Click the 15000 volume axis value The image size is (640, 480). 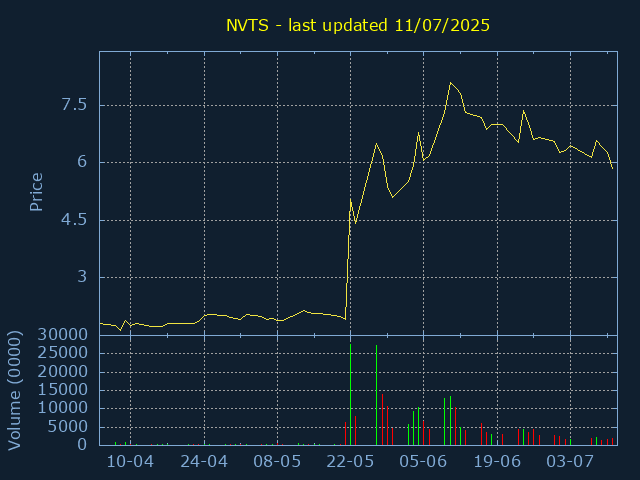(62, 390)
